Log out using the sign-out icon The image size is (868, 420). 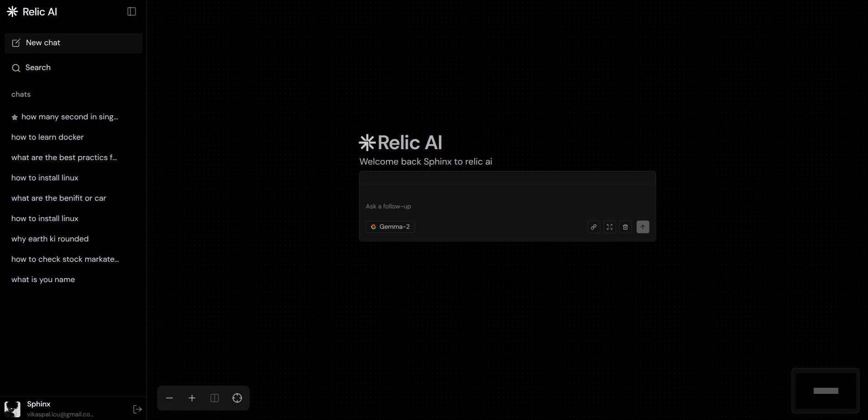[x=137, y=409]
